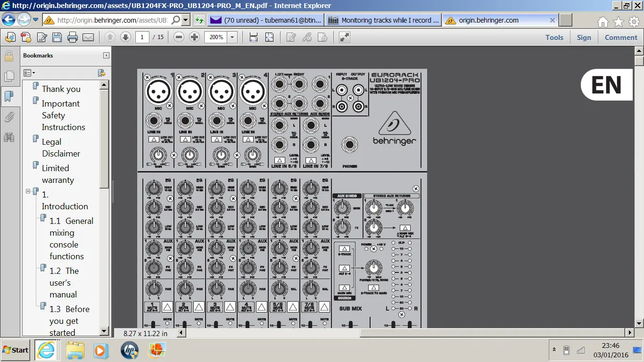Go to '1.1 General mixing console functions'

[71, 239]
